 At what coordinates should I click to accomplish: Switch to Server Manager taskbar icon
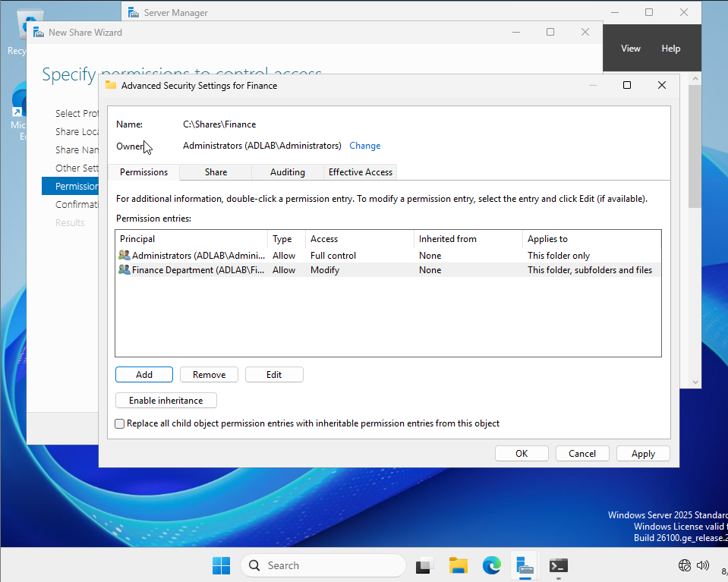pyautogui.click(x=525, y=565)
